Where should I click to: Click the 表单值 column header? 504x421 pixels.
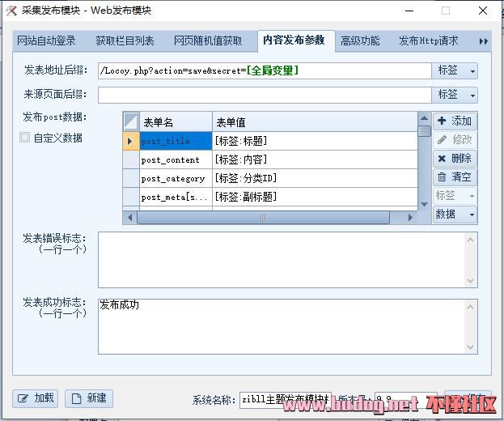[x=315, y=122]
